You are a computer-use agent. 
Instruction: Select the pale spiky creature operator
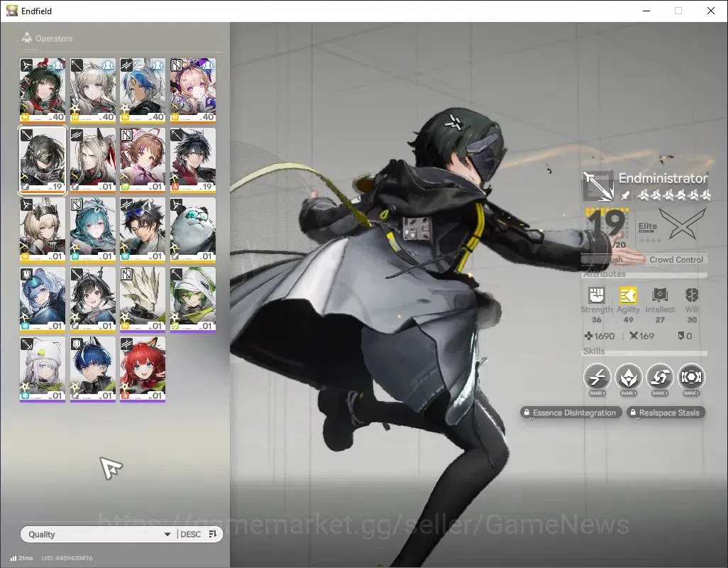coord(143,300)
